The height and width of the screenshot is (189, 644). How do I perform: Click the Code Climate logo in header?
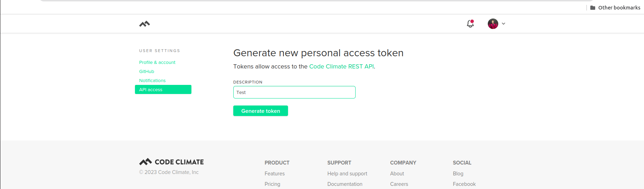click(144, 24)
